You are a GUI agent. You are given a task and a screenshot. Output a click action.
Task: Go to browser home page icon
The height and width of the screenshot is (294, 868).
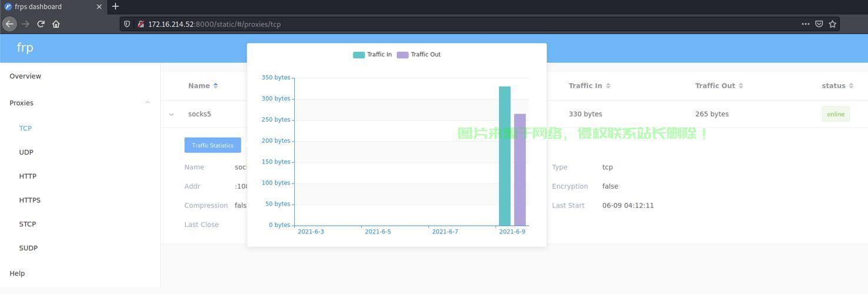point(56,24)
